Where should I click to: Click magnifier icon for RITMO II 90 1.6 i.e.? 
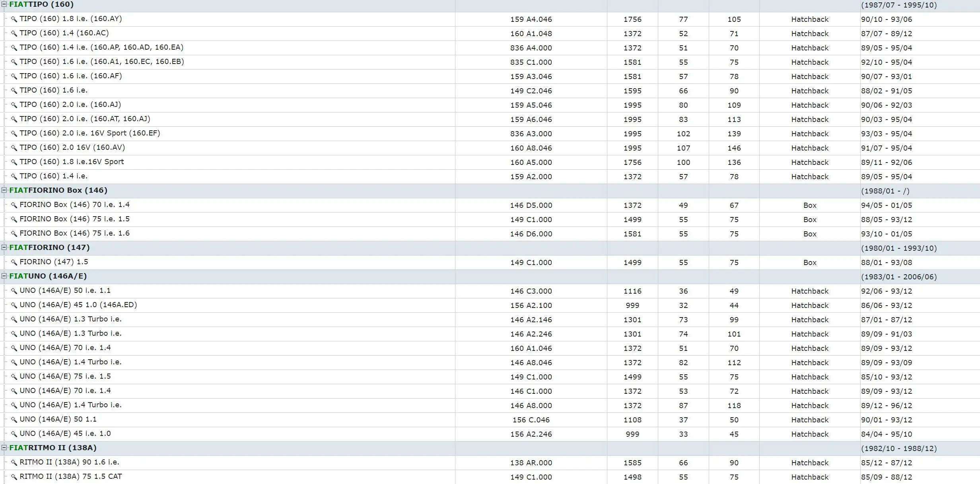(x=14, y=463)
